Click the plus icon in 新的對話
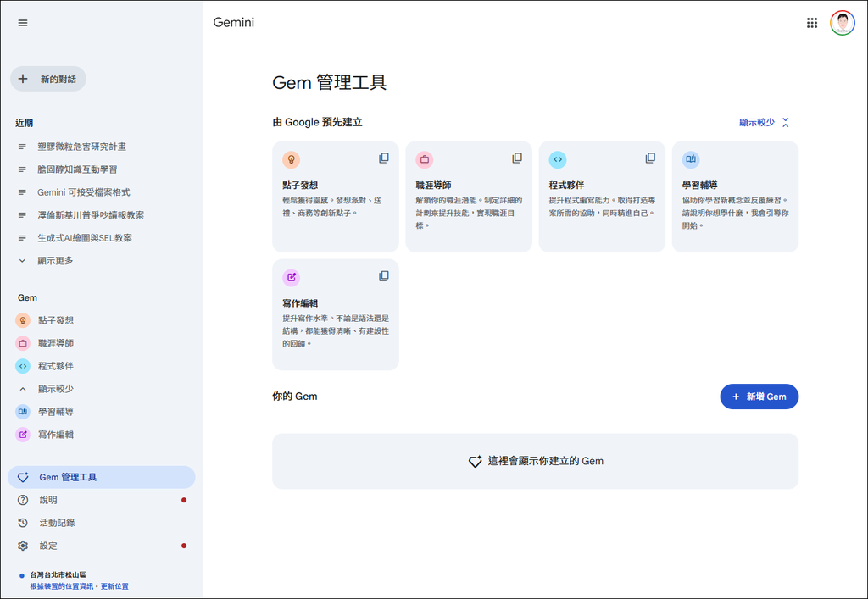868x599 pixels. [23, 79]
